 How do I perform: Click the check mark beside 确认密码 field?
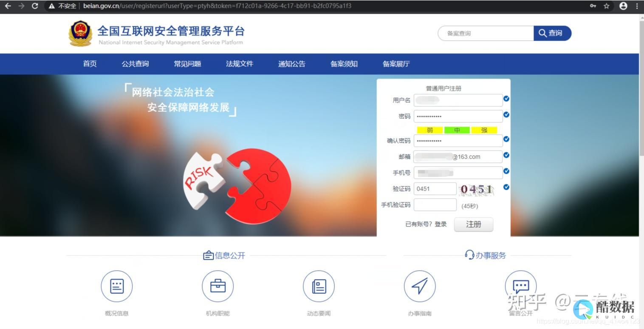click(506, 139)
